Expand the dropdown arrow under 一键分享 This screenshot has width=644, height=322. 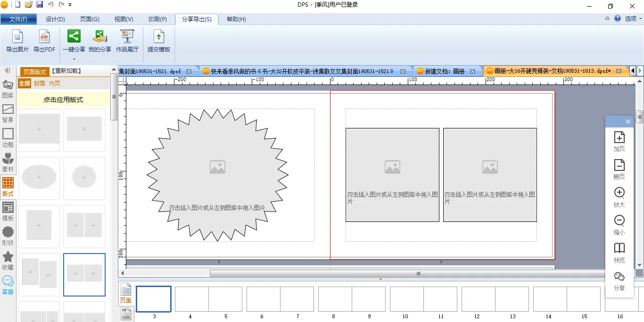(x=74, y=59)
